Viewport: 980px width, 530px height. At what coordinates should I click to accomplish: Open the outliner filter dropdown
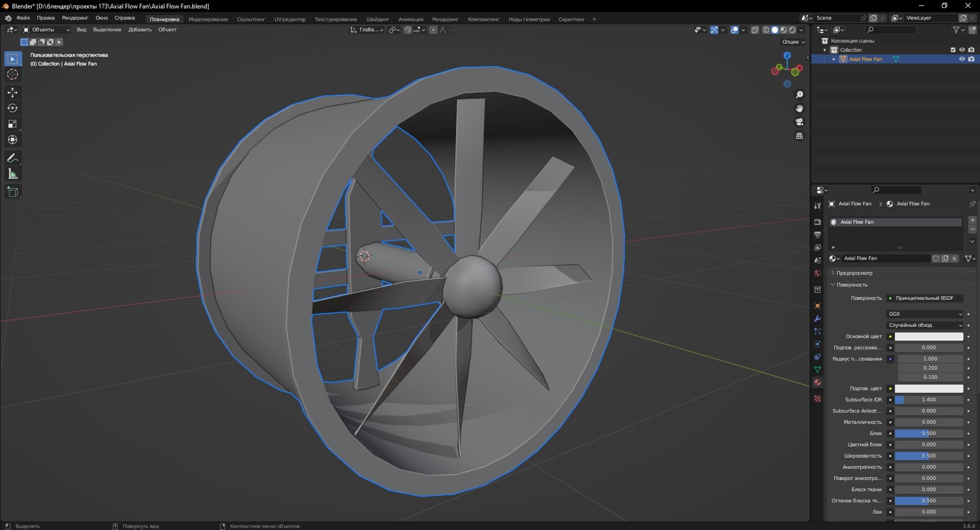959,30
